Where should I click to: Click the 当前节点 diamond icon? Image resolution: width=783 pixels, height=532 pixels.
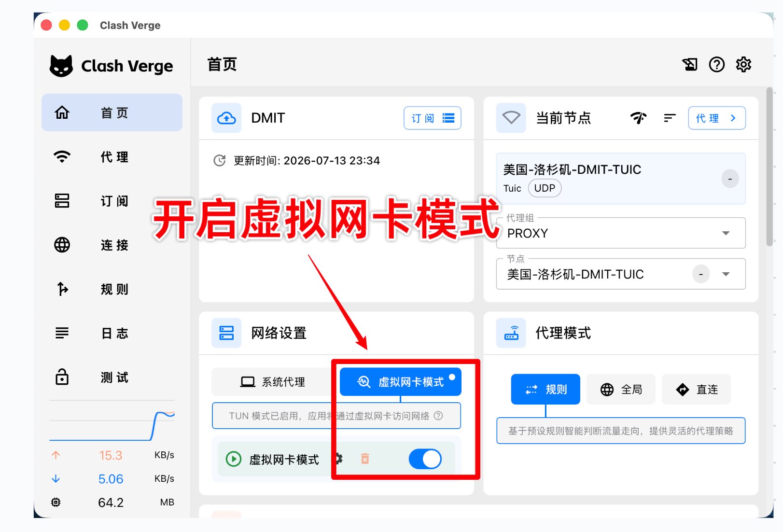(x=511, y=118)
